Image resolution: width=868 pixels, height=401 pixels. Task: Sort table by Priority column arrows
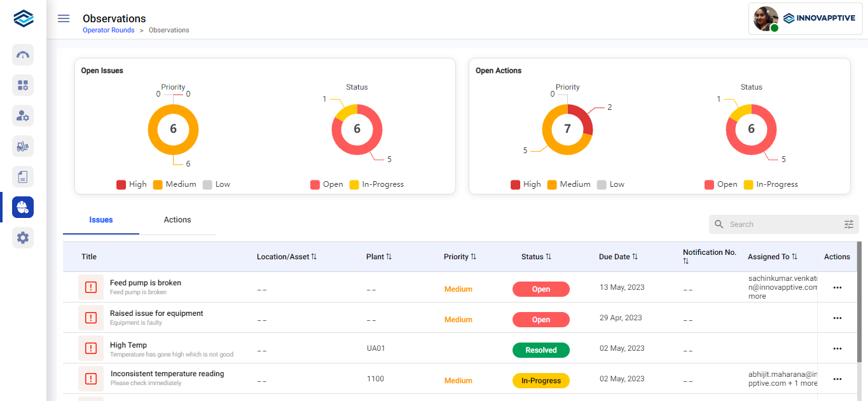[474, 257]
